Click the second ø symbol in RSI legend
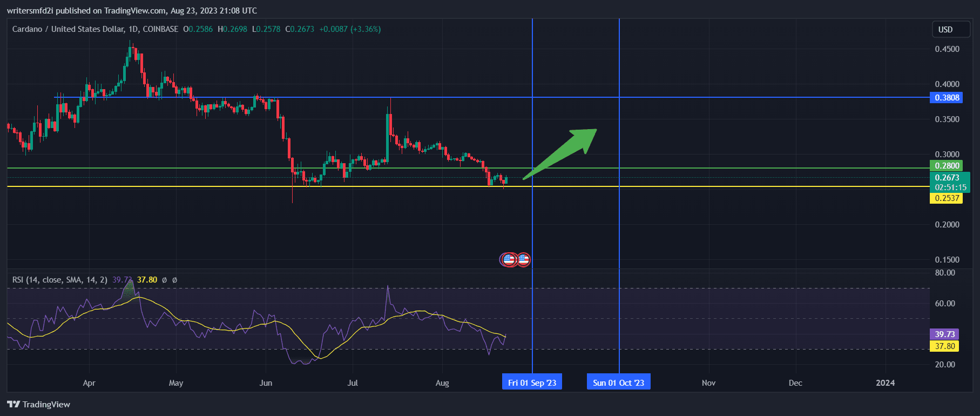 click(x=174, y=280)
